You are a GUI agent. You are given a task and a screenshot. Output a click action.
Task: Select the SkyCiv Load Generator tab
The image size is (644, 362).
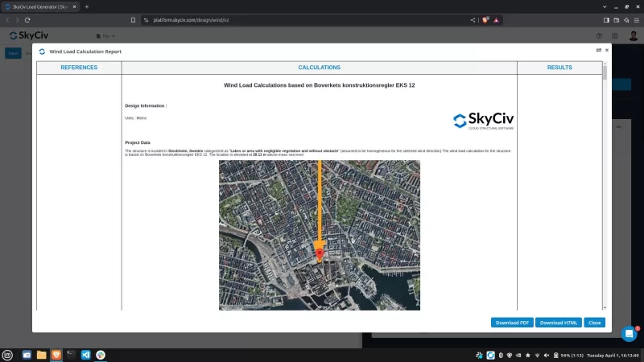(40, 6)
